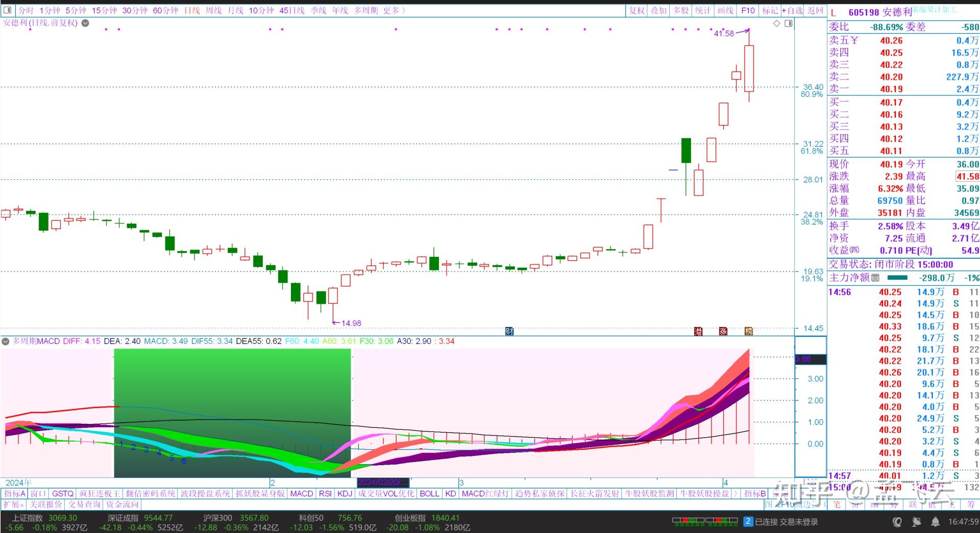Expand the 更多 period options menu
980x533 pixels.
pyautogui.click(x=391, y=10)
